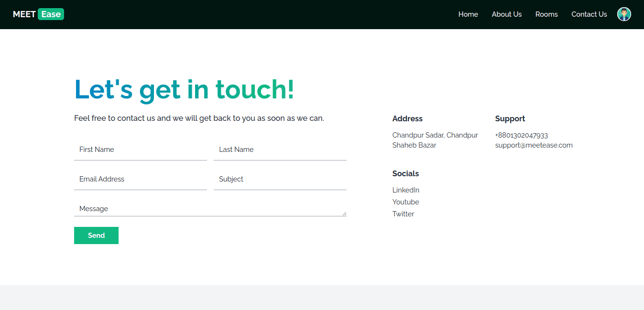Click the MEET Ease logo
The width and height of the screenshot is (644, 310).
[38, 14]
